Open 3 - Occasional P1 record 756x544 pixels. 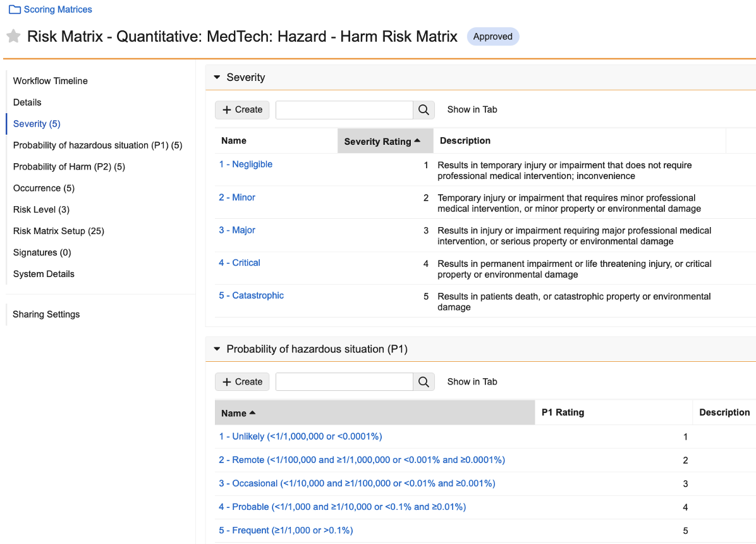tap(357, 483)
